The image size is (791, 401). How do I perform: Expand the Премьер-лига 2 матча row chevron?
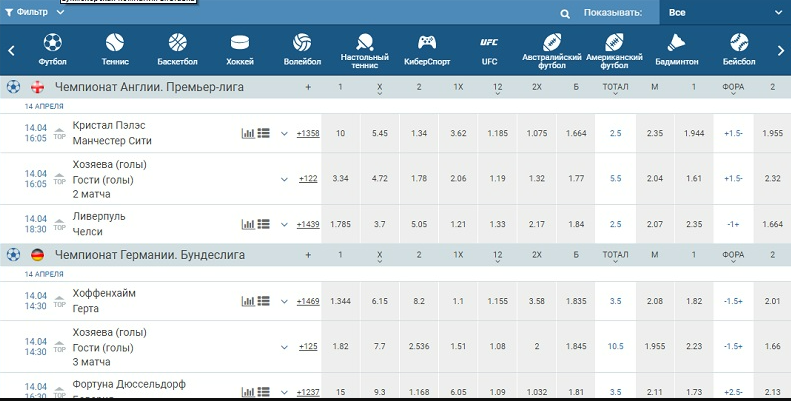point(284,179)
